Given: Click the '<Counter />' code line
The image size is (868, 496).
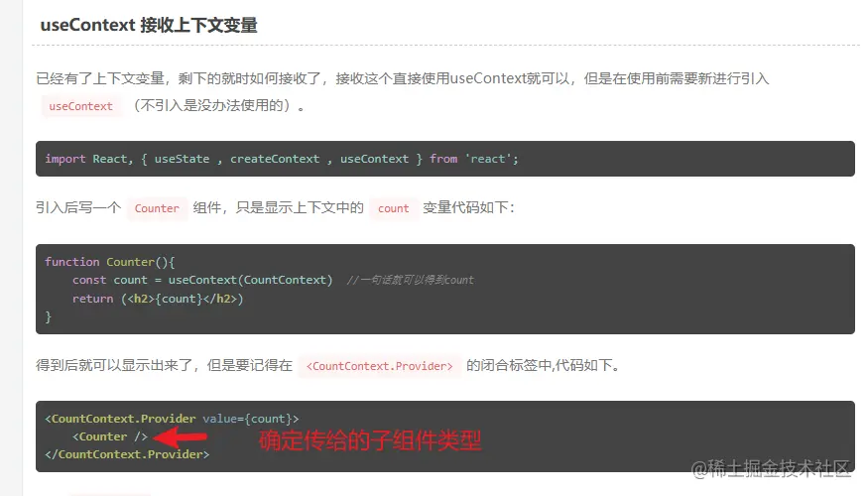Looking at the screenshot, I should coord(110,436).
